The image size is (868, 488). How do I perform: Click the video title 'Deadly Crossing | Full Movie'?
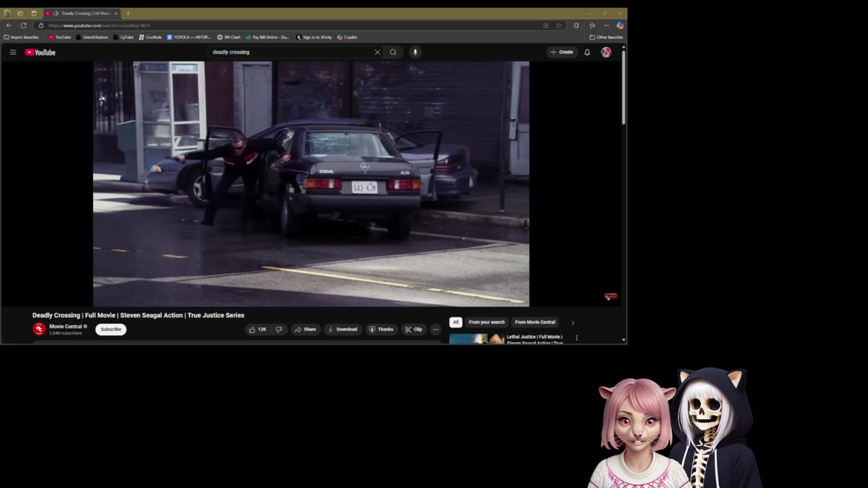tap(138, 315)
